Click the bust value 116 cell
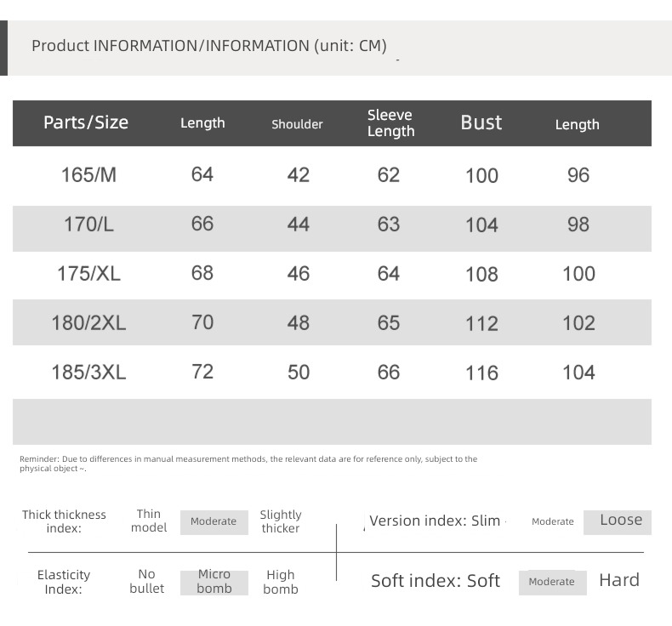Screen dimensions: 672x626 481,373
